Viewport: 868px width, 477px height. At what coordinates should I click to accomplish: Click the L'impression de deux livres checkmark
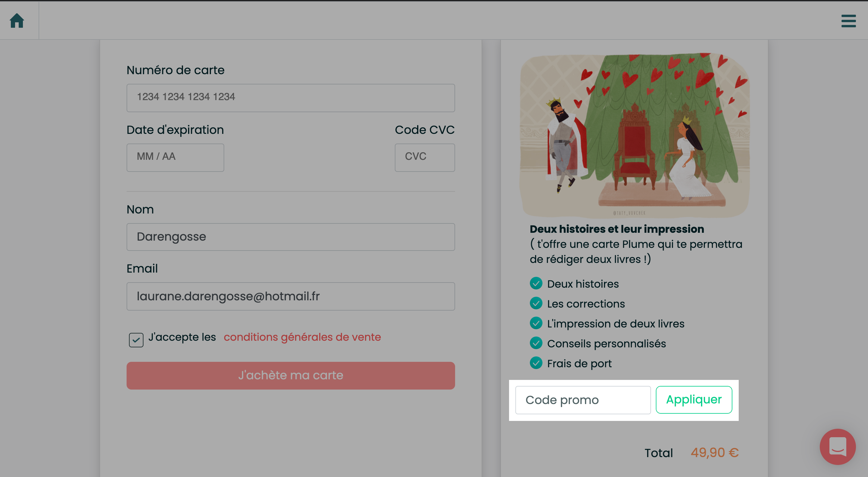[536, 323]
